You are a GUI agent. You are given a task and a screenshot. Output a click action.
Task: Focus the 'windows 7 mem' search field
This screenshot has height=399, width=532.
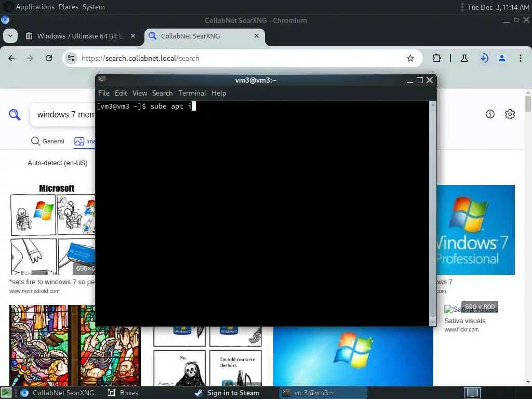(63, 115)
